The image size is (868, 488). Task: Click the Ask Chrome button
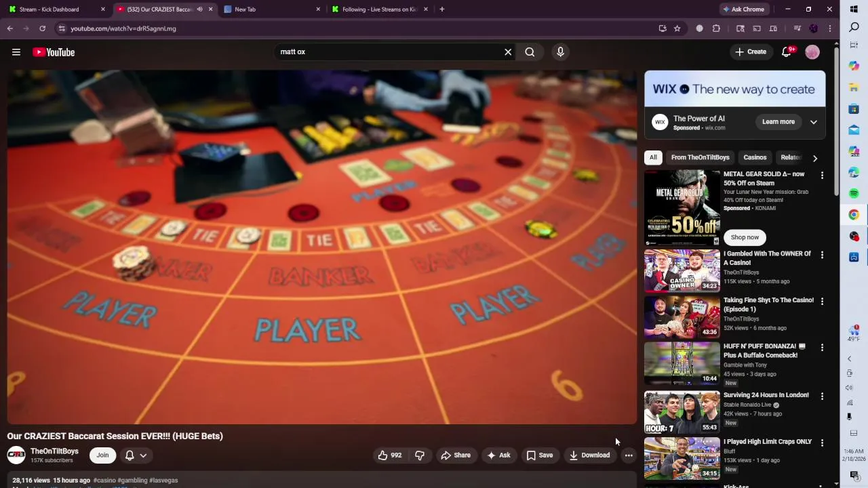click(x=743, y=9)
